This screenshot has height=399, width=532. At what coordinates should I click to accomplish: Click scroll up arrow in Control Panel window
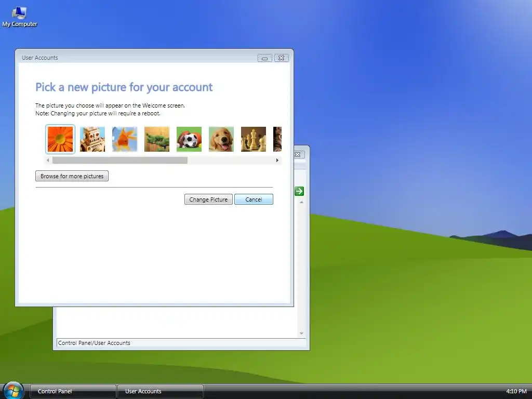coord(301,202)
